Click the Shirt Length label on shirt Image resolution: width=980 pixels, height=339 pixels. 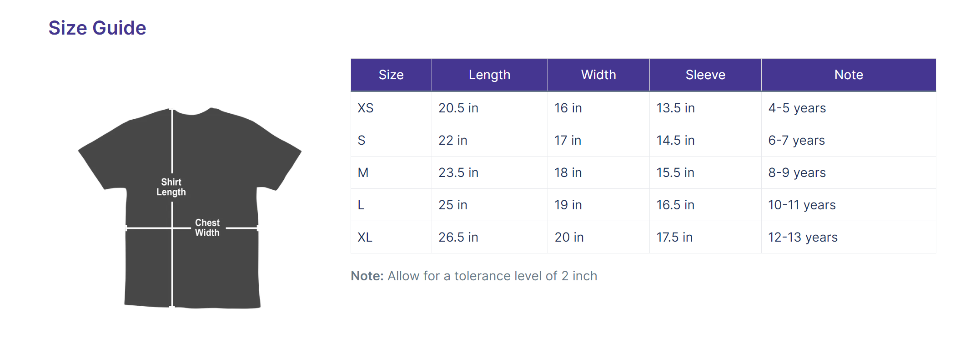click(x=171, y=187)
